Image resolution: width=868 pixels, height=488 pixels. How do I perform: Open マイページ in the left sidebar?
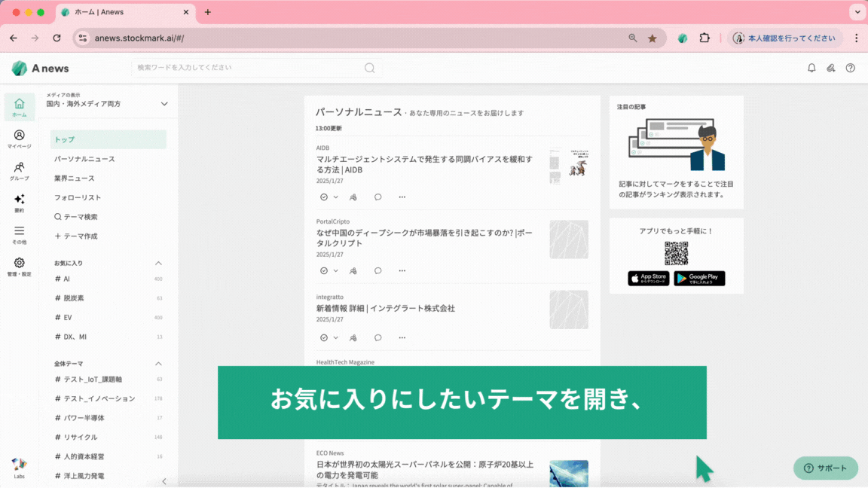click(20, 139)
